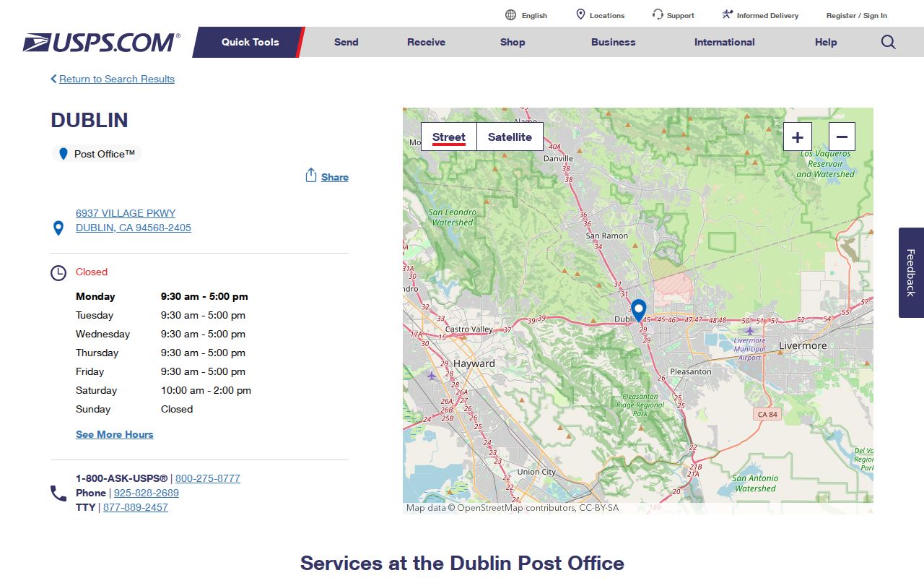Click the back chevron beside Return to Search Results

53,79
